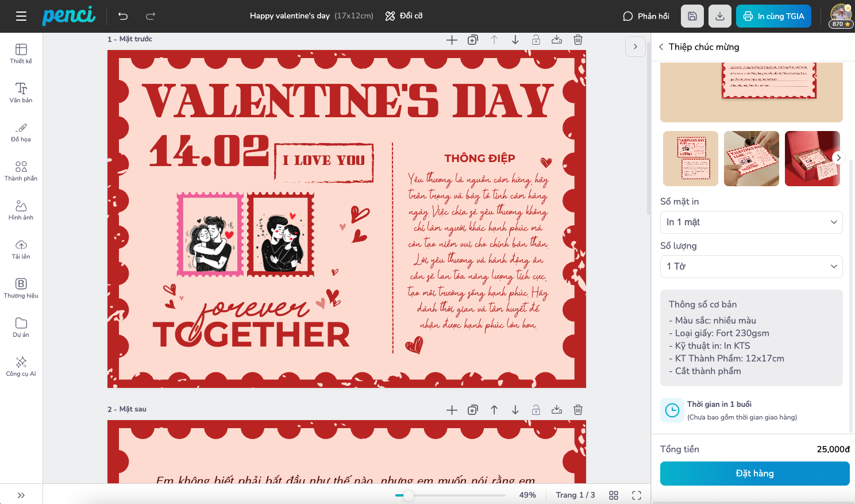Redo the last undone action
This screenshot has width=855, height=504.
point(151,16)
